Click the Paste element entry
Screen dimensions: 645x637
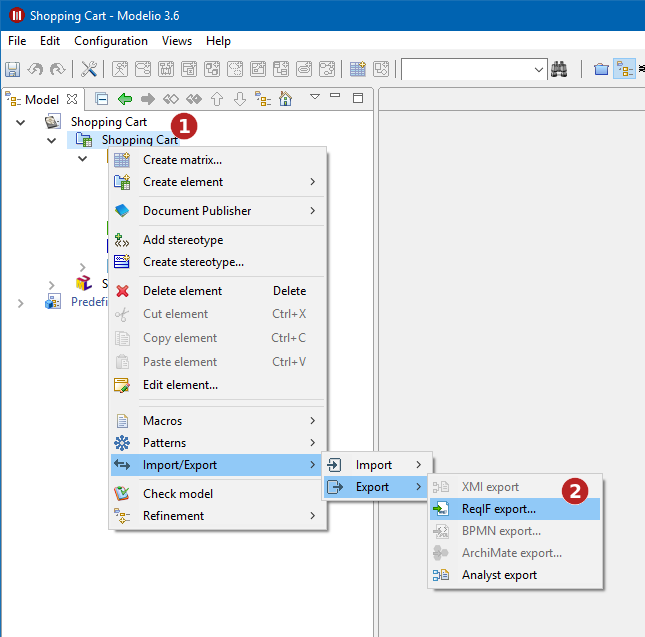[218, 362]
